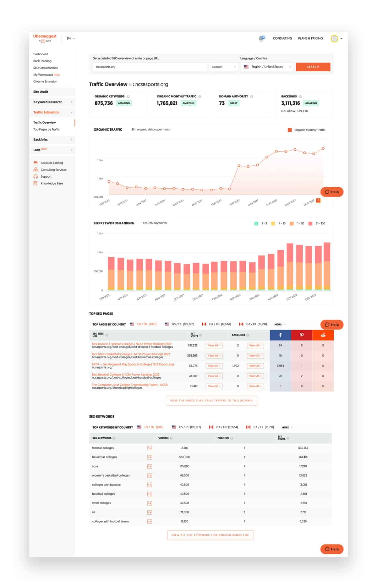Click the Knowledge Base book icon
This screenshot has height=588, width=377.
[x=36, y=183]
